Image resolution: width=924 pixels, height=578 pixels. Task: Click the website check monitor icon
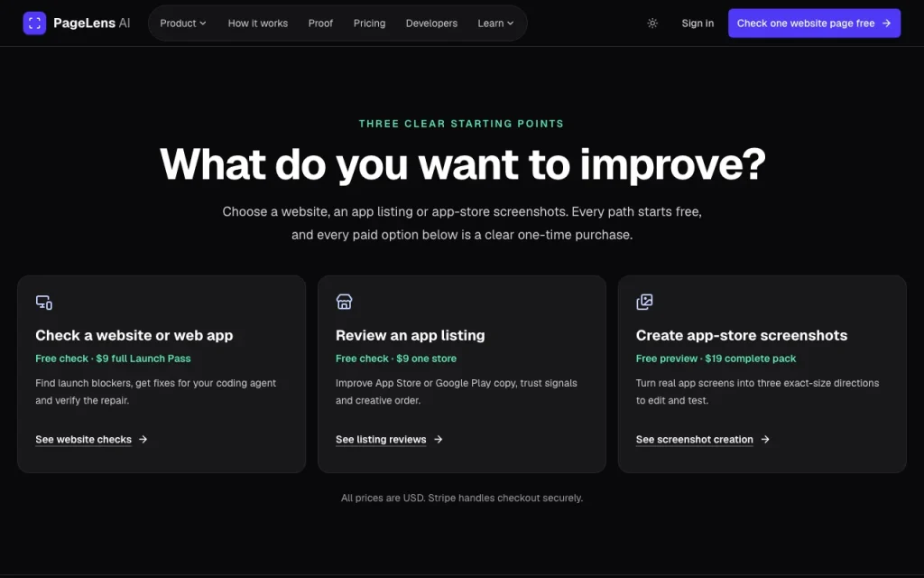point(43,302)
